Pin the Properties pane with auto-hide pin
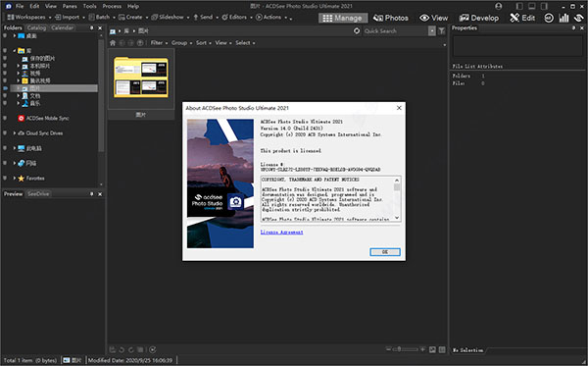The width and height of the screenshot is (588, 366). click(573, 27)
